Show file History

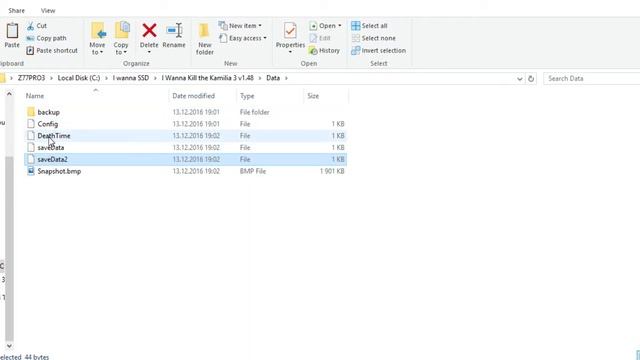click(x=324, y=51)
